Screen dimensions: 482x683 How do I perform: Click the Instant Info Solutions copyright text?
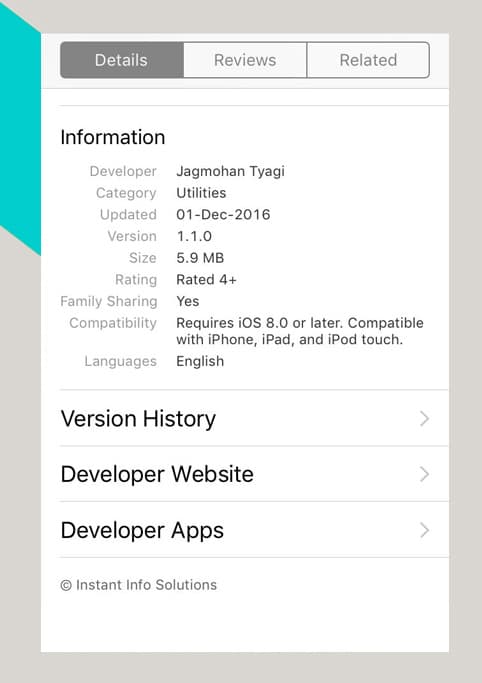point(138,585)
